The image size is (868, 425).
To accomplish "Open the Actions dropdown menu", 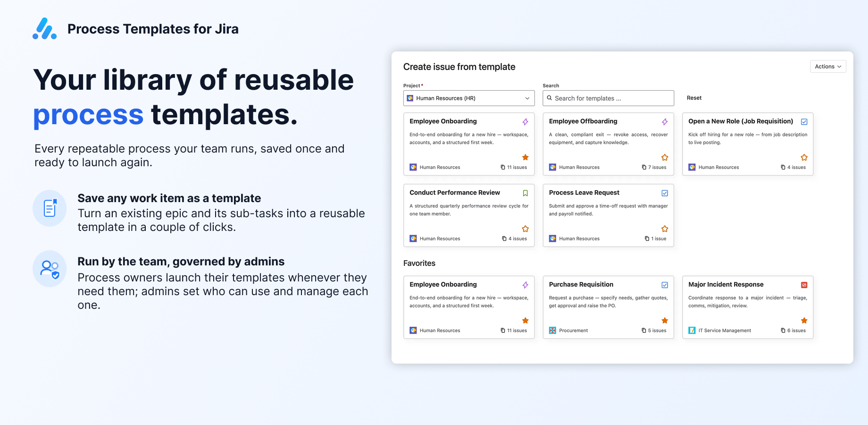I will (828, 67).
